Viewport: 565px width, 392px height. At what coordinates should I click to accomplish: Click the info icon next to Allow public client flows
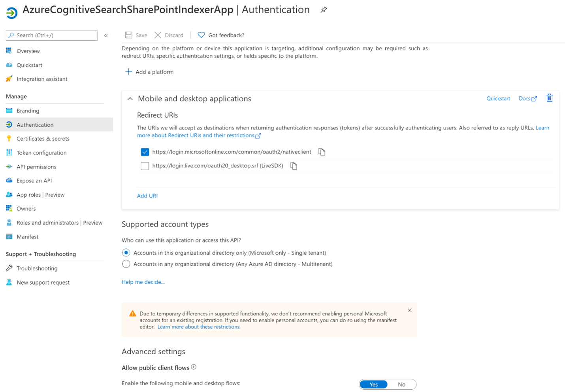click(194, 367)
